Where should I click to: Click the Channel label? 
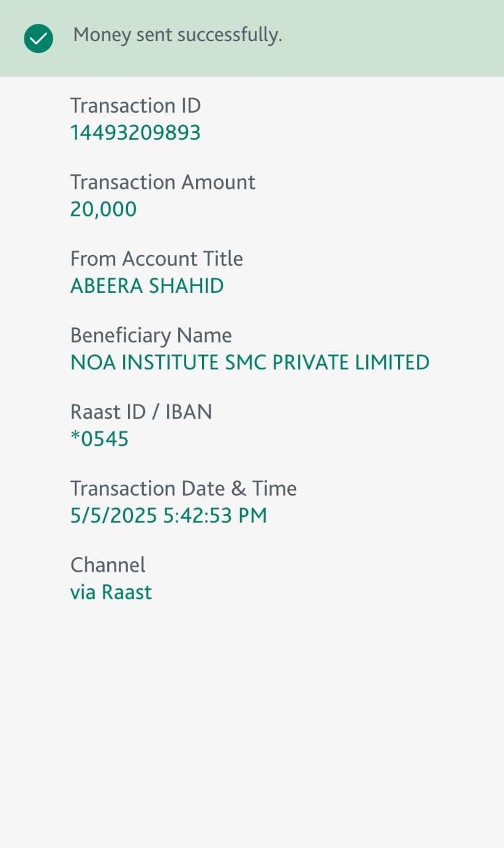pos(107,565)
